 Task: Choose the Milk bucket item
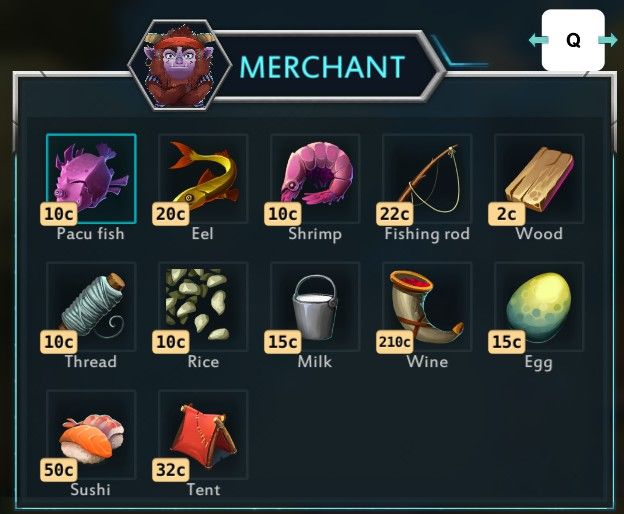315,307
